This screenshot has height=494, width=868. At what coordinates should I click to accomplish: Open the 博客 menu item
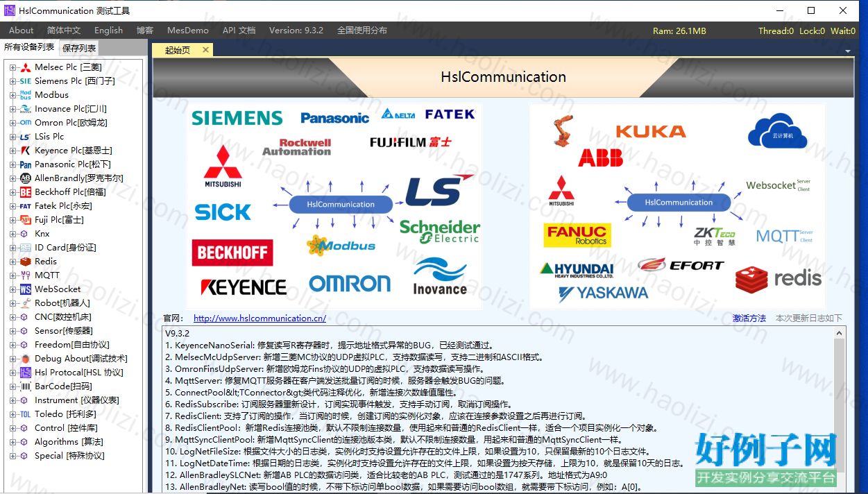(x=145, y=31)
